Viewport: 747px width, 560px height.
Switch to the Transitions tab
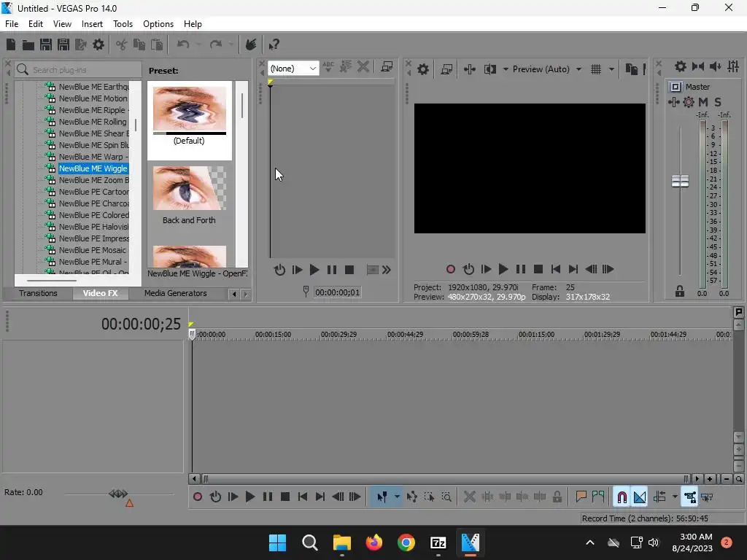tap(38, 293)
